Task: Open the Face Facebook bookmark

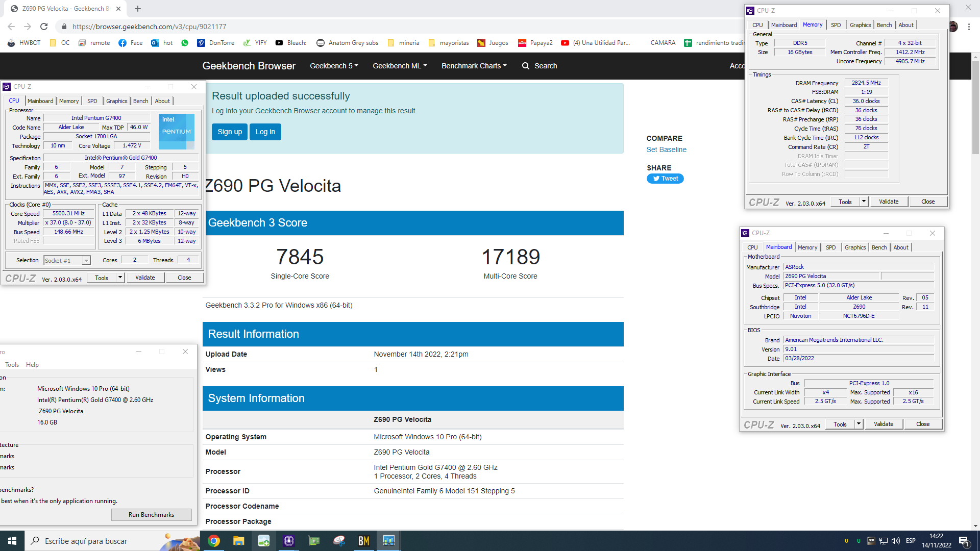Action: click(x=131, y=43)
